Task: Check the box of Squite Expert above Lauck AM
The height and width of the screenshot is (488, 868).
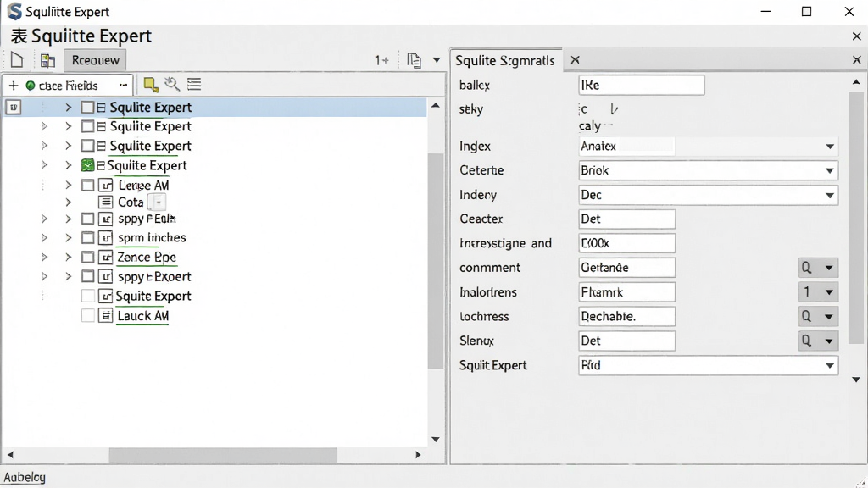Action: [x=87, y=296]
